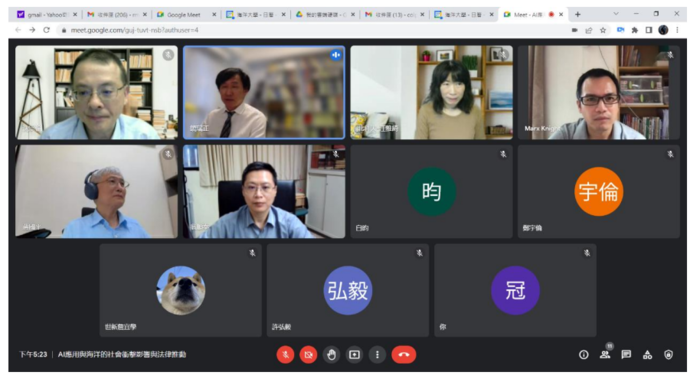700x385 pixels.
Task: Open the Chrome profile avatar
Action: (x=663, y=30)
